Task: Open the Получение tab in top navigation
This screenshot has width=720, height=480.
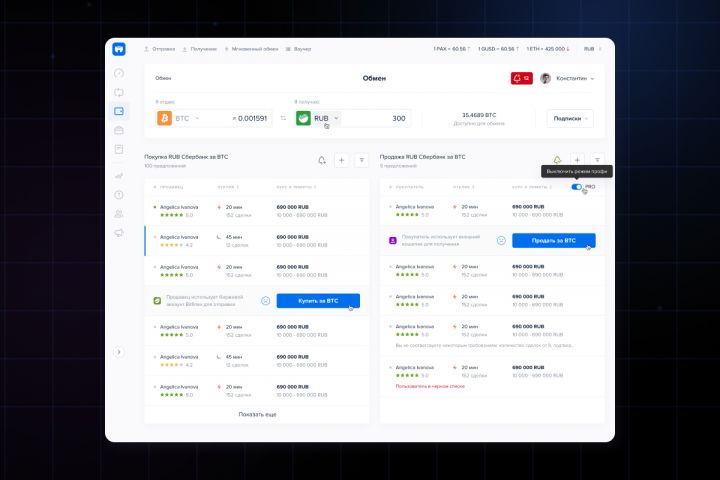Action: (x=200, y=49)
